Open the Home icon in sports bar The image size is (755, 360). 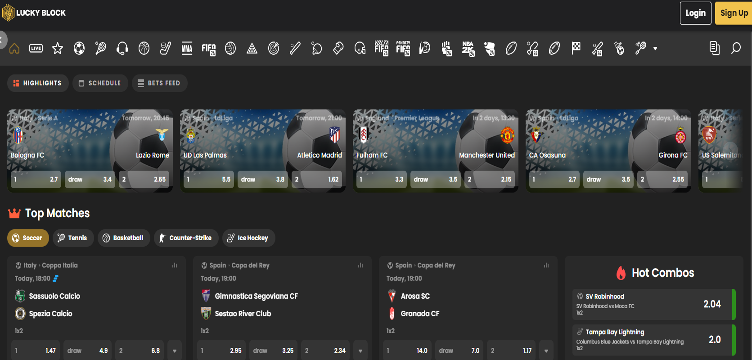click(14, 49)
